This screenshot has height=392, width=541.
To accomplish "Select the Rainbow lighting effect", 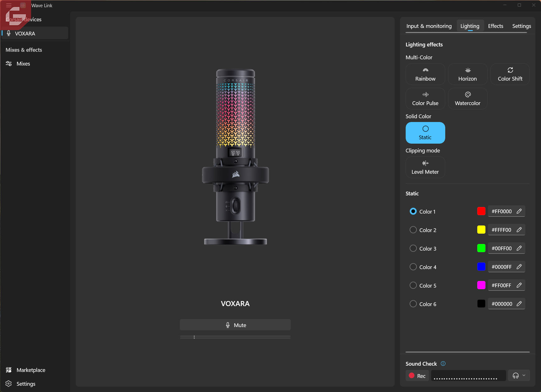I will (x=425, y=74).
